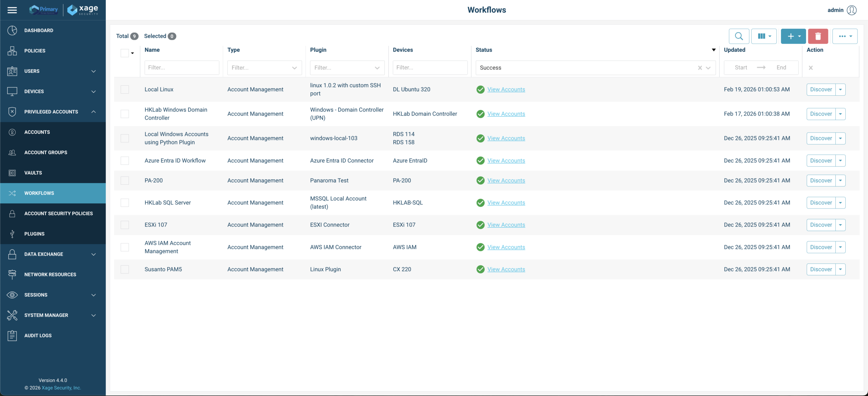Clear all filters with Action column X
Viewport: 868px width, 396px height.
811,68
